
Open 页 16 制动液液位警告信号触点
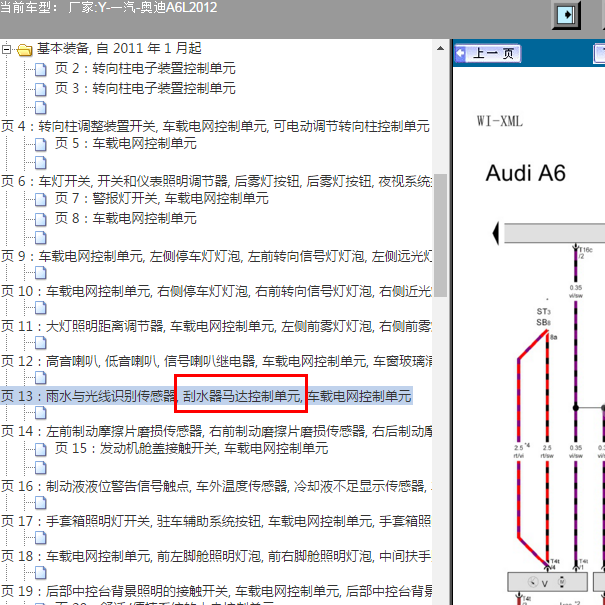click(216, 487)
